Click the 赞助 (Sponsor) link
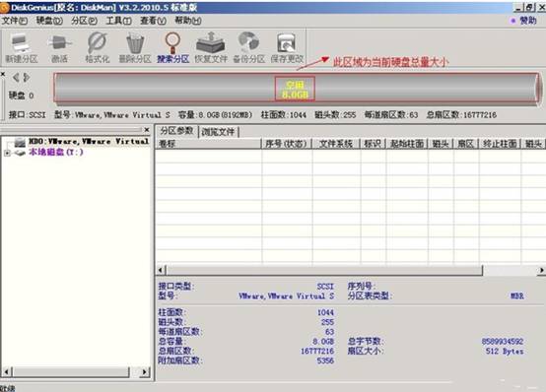Screen dimensions: 546x392 click(528, 21)
